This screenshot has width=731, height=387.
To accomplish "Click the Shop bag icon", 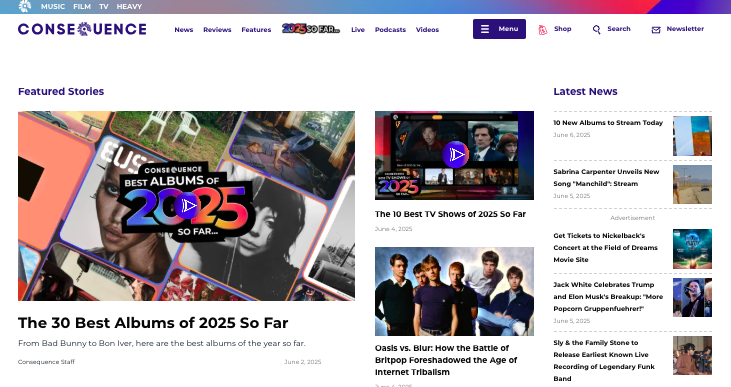I will point(543,30).
